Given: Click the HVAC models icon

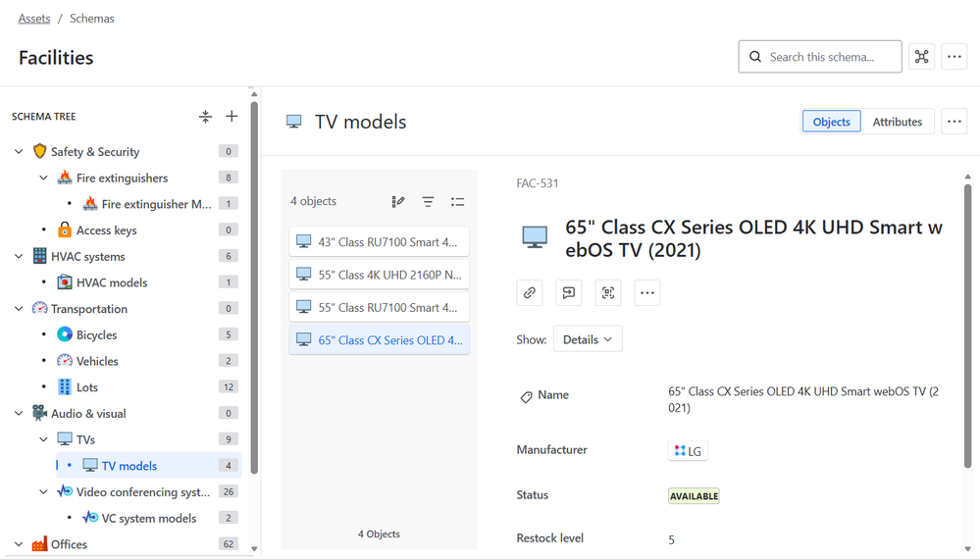Looking at the screenshot, I should (65, 281).
